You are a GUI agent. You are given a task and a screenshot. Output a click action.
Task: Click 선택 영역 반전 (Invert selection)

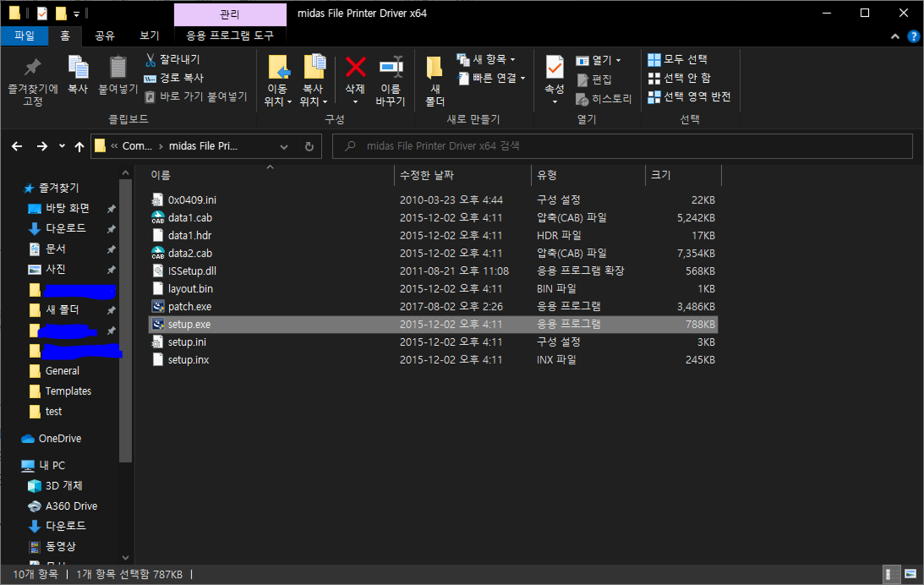tap(689, 96)
